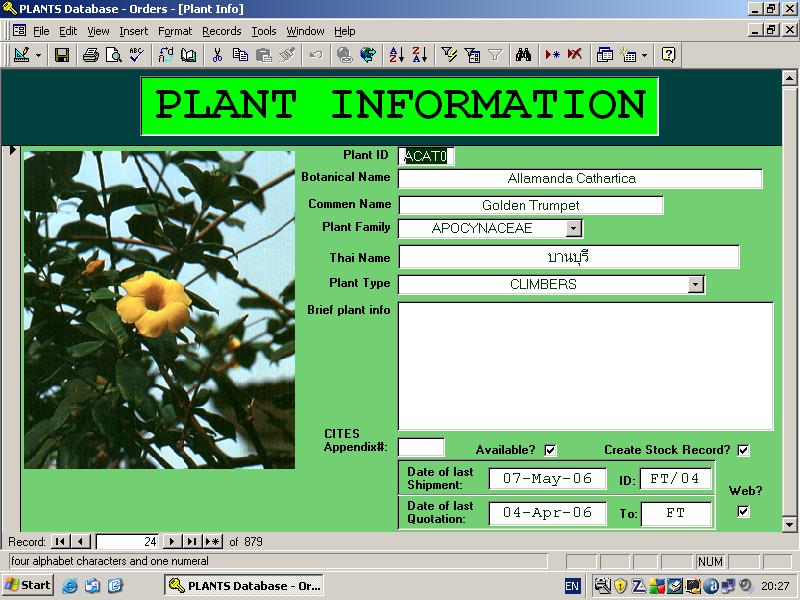This screenshot has width=800, height=600.
Task: Click the CITES Appendix# field
Action: [x=421, y=447]
